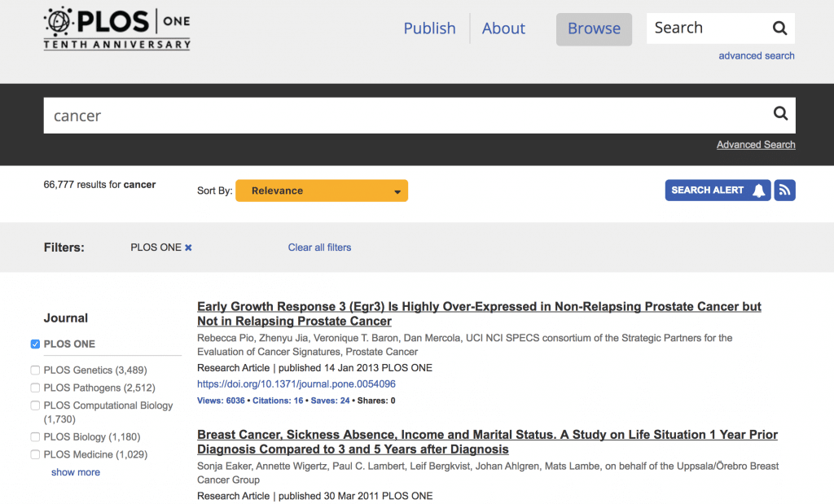Image resolution: width=834 pixels, height=504 pixels.
Task: Open the About menu
Action: click(x=503, y=28)
